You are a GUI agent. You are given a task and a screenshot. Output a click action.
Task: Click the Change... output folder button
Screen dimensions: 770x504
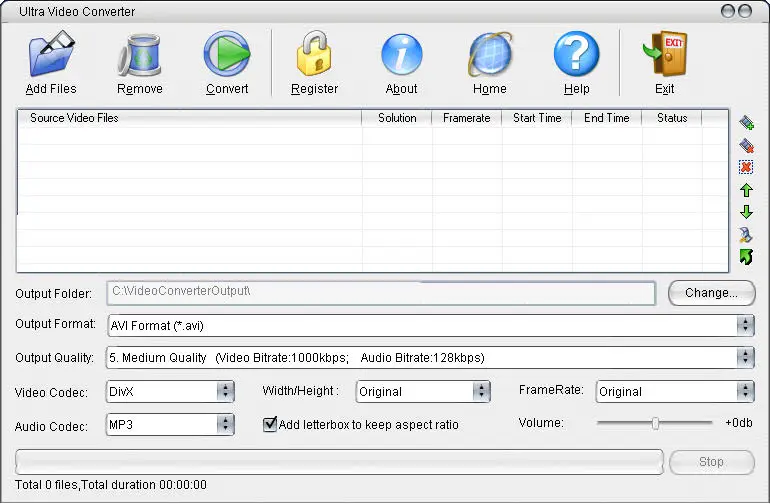[x=712, y=293]
